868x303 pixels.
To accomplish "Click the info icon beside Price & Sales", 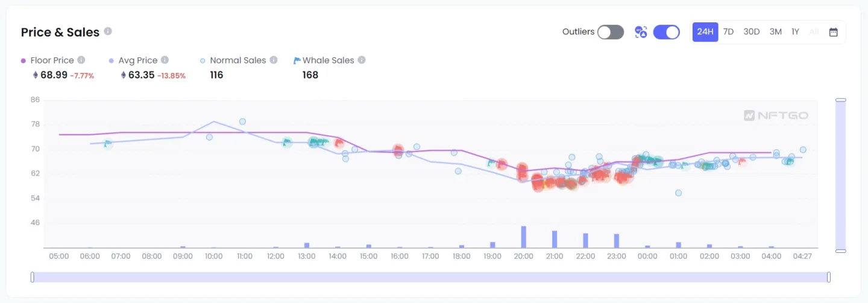I will (x=108, y=31).
